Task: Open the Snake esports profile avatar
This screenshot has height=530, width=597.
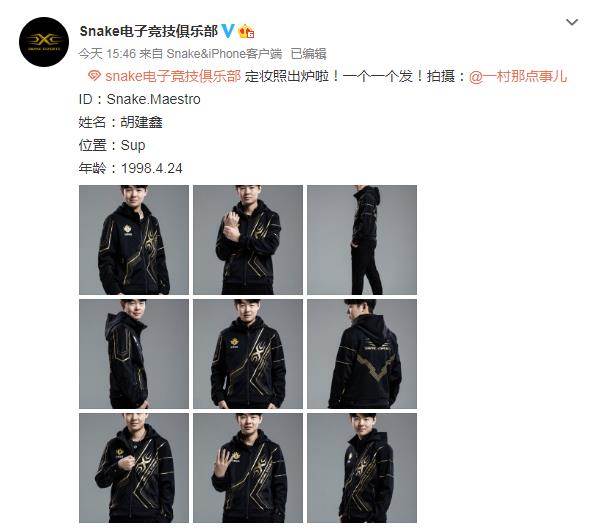Action: 44,42
